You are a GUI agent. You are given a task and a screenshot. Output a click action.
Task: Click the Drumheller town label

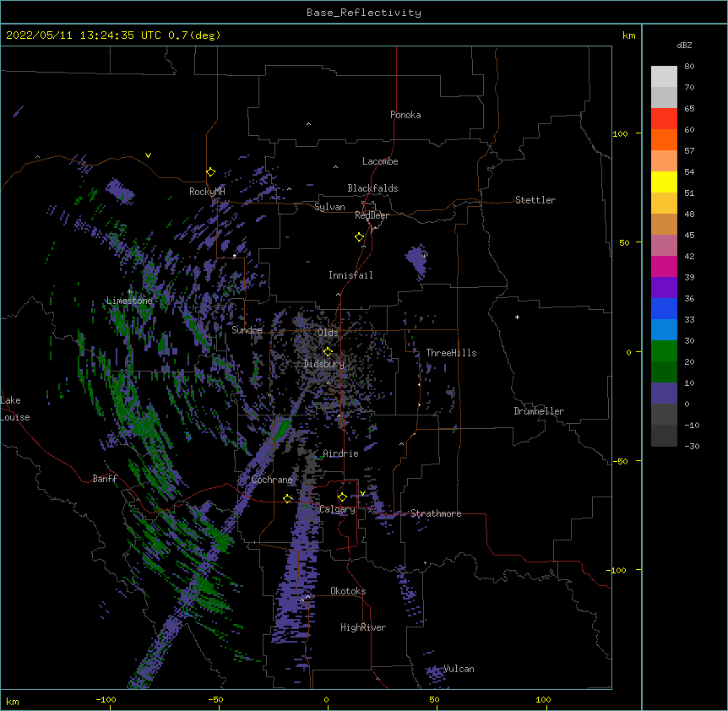coord(539,411)
